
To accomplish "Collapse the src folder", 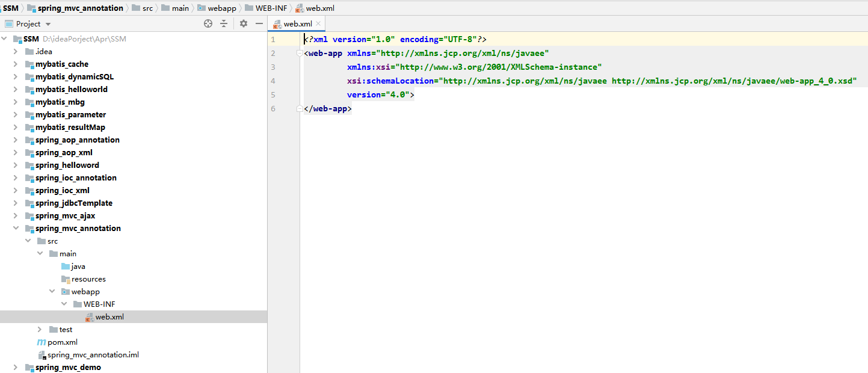I will [28, 241].
